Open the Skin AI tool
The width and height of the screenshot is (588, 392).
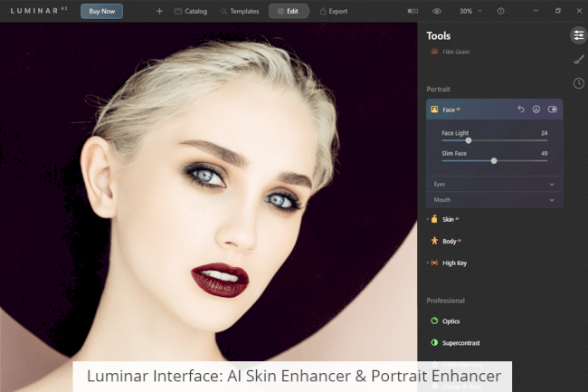tap(450, 219)
